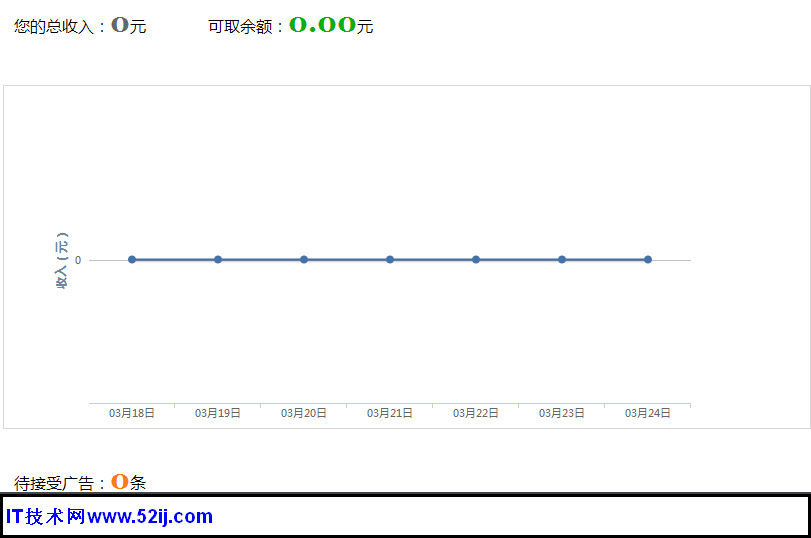Click the 待接受广告 label
811x538 pixels.
(x=58, y=484)
